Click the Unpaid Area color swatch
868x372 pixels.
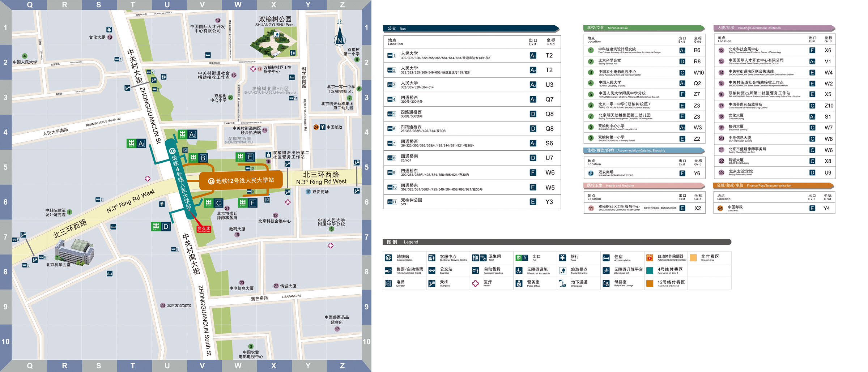click(693, 258)
